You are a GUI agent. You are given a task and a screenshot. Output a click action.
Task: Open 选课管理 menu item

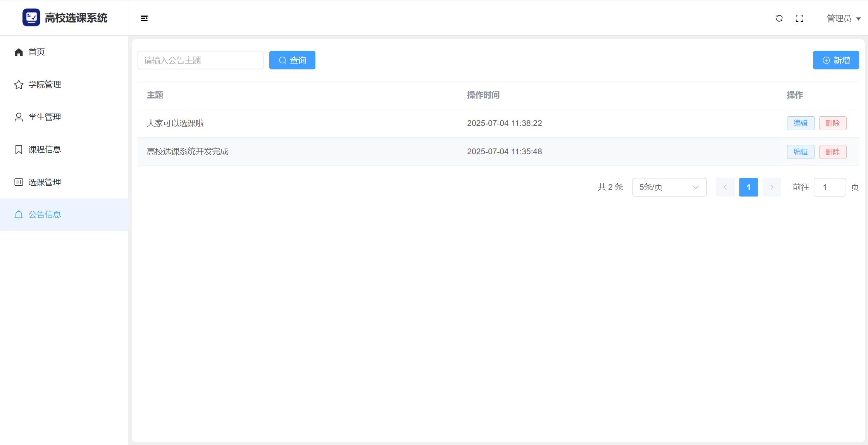(45, 182)
